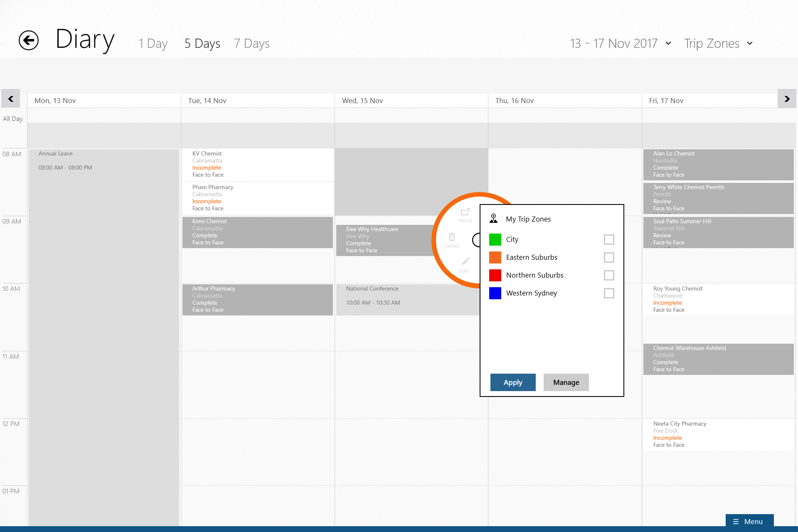Click the Edit pencil icon
This screenshot has width=798, height=532.
[x=465, y=262]
